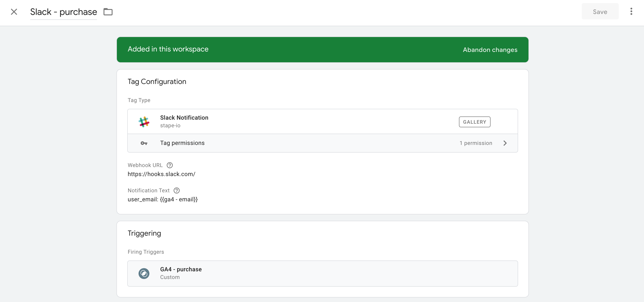Viewport: 644px width, 302px height.
Task: Click the GALLERY badge
Action: pos(475,122)
